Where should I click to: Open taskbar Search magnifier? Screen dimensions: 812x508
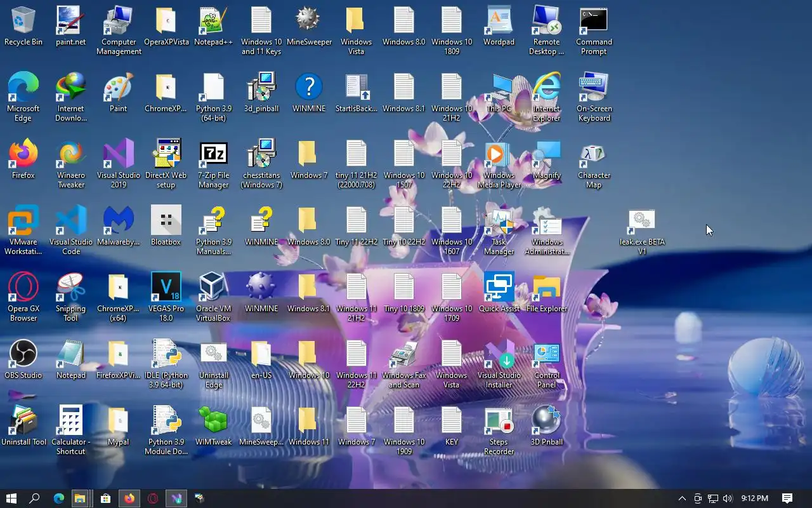[35, 498]
